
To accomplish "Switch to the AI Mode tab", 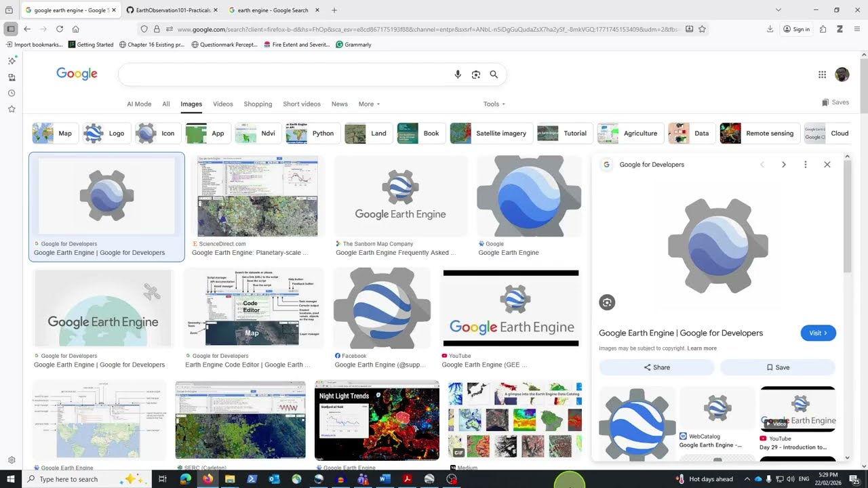I will pos(139,104).
